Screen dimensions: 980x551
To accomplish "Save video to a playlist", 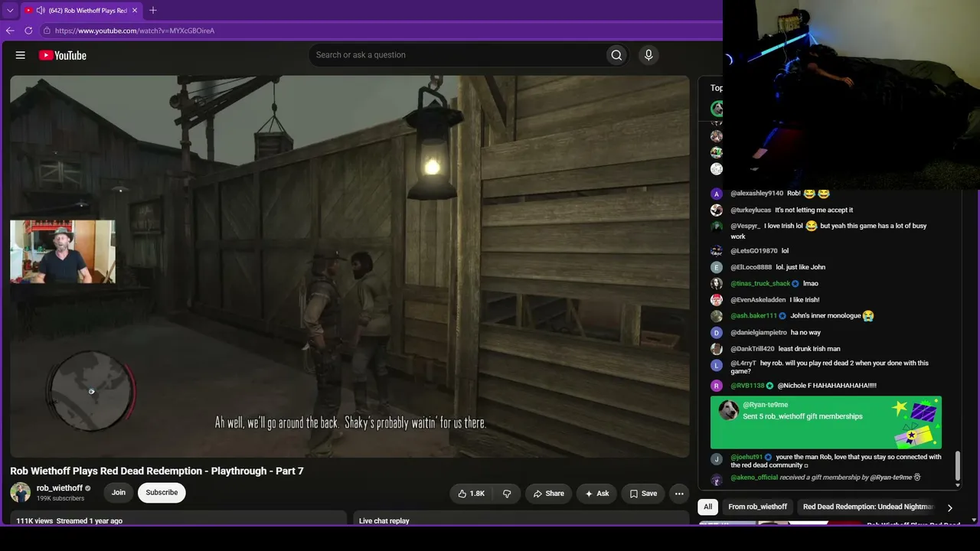I will click(643, 494).
